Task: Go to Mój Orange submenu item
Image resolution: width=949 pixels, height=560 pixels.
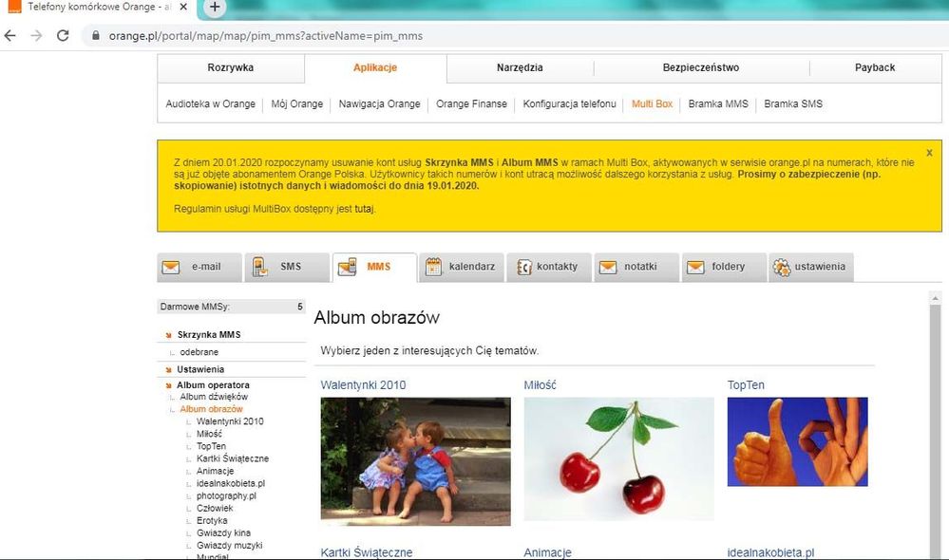Action: tap(297, 104)
